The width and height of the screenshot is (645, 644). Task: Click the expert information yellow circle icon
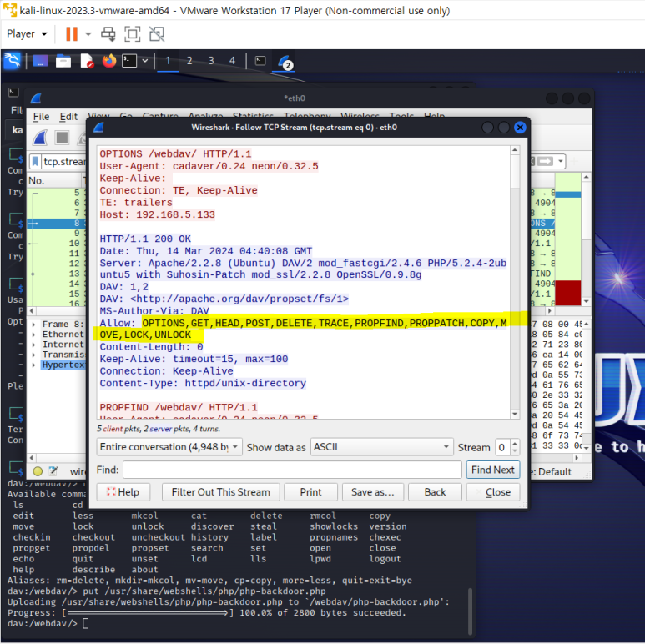point(38,471)
